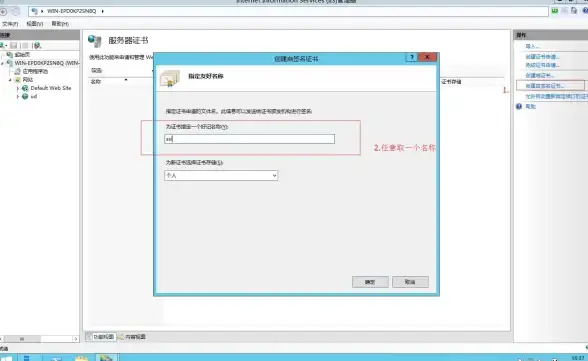Select Default Web Site in the tree

coord(51,88)
